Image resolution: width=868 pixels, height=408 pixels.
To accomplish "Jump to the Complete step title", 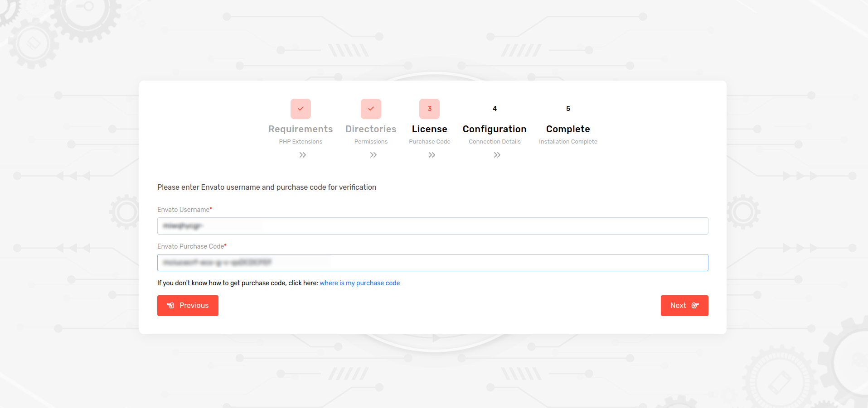I will (568, 129).
